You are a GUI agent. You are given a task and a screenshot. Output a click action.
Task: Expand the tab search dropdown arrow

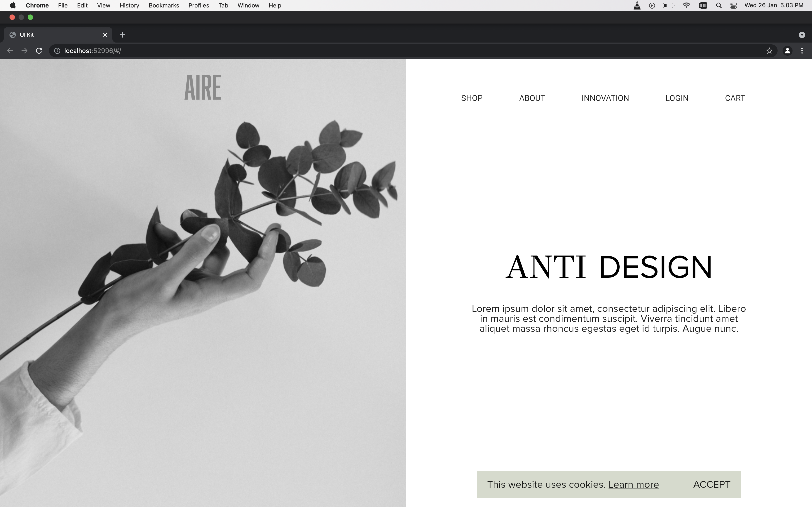click(802, 35)
